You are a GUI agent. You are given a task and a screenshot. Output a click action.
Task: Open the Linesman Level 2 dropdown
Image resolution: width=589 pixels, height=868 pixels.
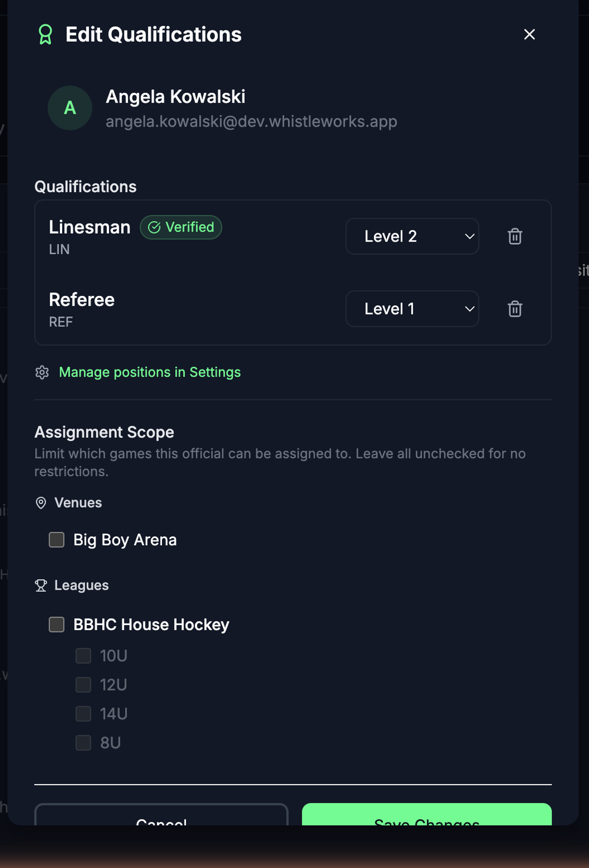coord(412,236)
